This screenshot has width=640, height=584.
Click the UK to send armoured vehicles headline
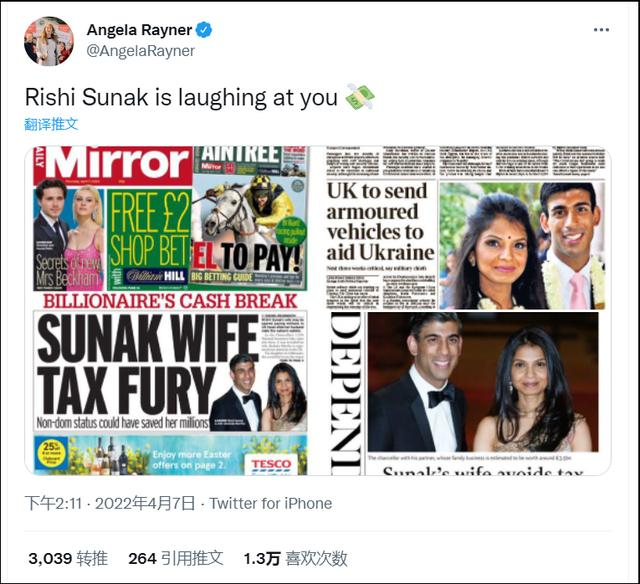[x=380, y=221]
